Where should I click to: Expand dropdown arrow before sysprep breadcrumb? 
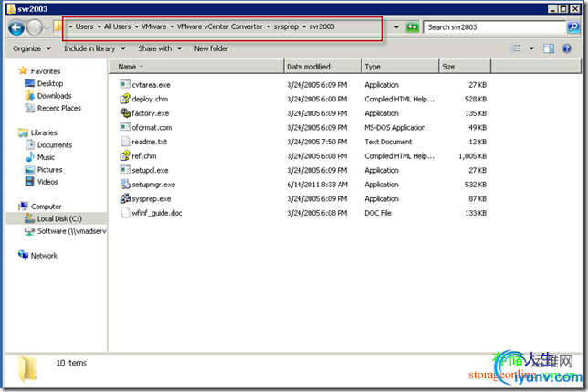(x=268, y=26)
